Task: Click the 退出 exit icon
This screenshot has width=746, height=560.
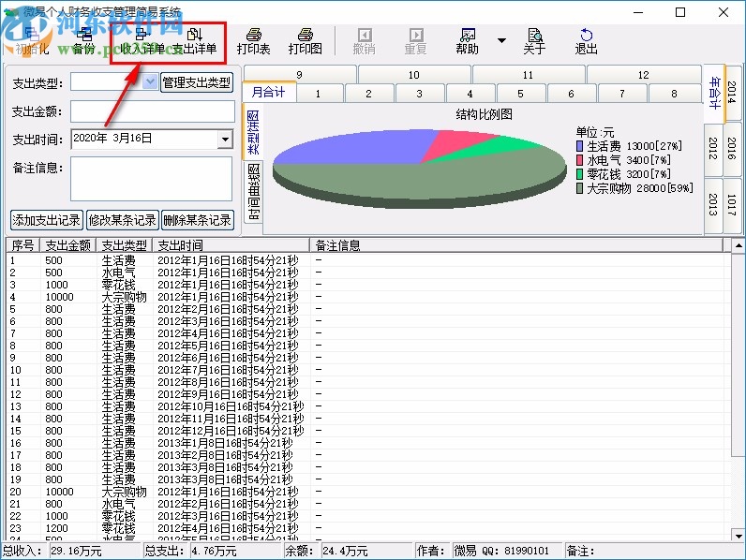Action: 586,41
